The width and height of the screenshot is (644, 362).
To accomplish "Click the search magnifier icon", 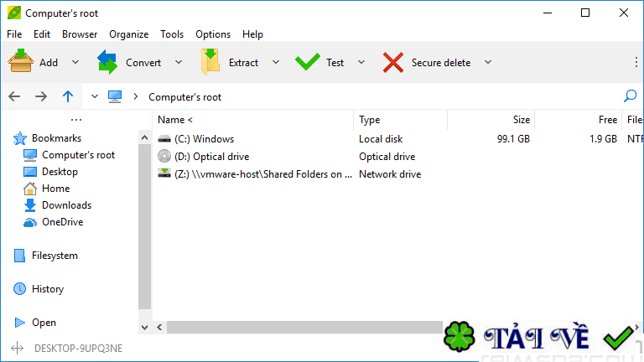I will pyautogui.click(x=631, y=96).
